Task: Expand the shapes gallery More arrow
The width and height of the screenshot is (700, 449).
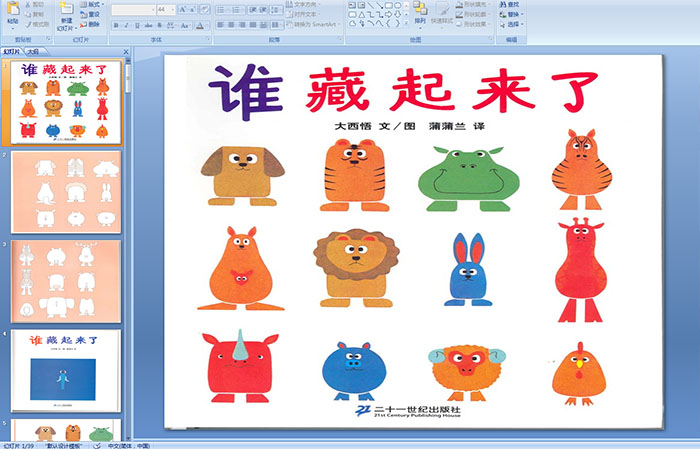Action: pyautogui.click(x=406, y=23)
